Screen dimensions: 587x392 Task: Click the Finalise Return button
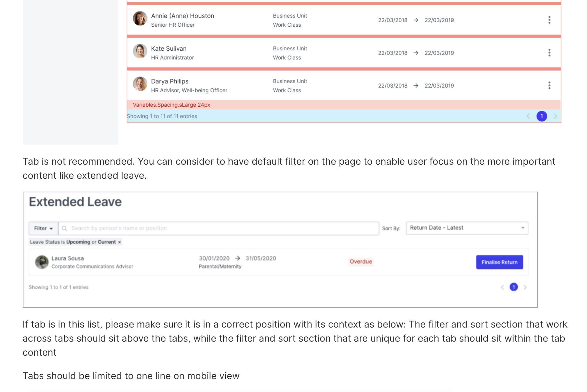499,262
